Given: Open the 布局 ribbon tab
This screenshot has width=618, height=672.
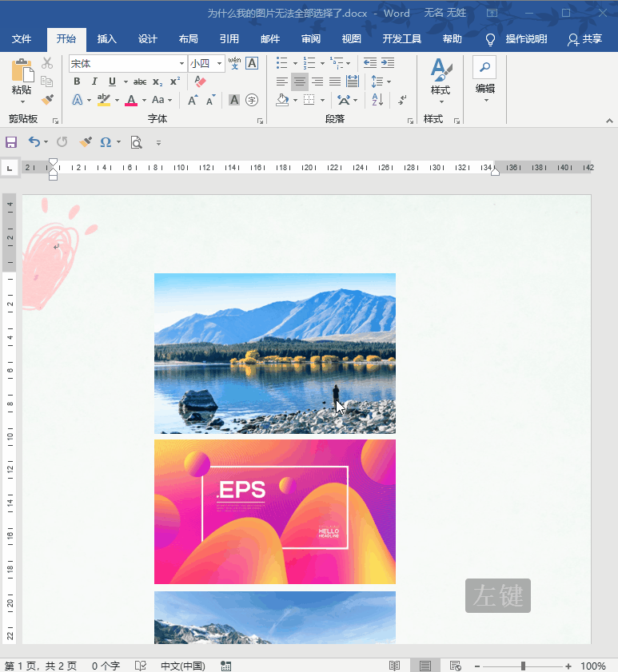Looking at the screenshot, I should pyautogui.click(x=188, y=39).
